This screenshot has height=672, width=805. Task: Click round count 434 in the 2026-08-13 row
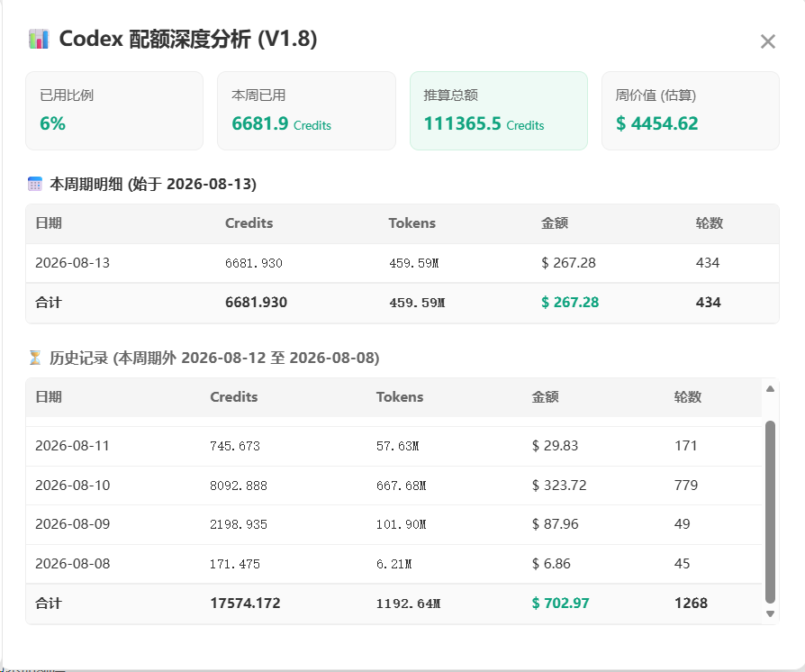pyautogui.click(x=708, y=263)
